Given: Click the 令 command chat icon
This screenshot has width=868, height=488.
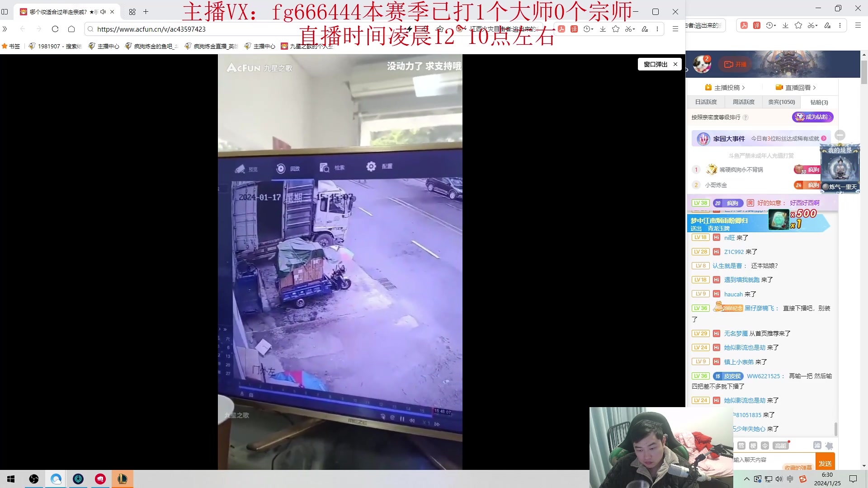Looking at the screenshot, I should tap(765, 446).
